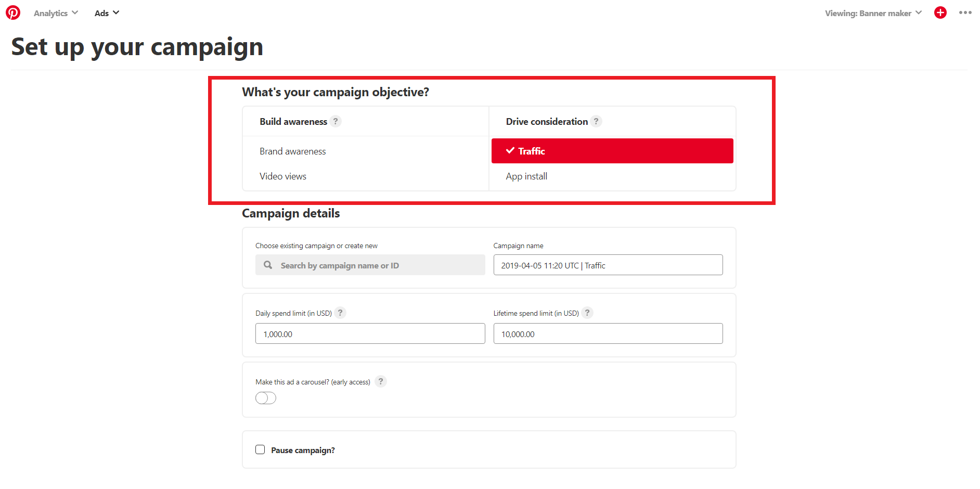980x489 pixels.
Task: Enable the carousel ad toggle
Action: point(266,398)
